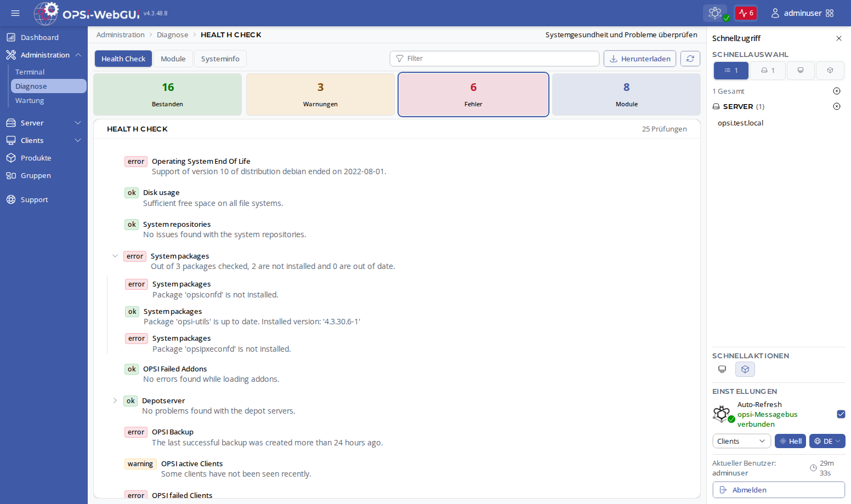Select the clients monitor quick-selection tab
Image resolution: width=851 pixels, height=504 pixels.
click(801, 71)
